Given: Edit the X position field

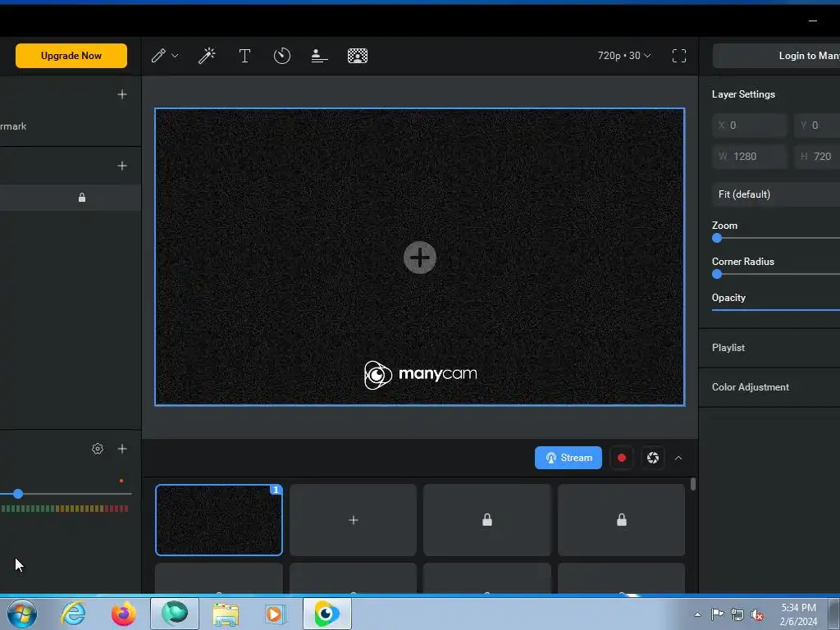Looking at the screenshot, I should [x=750, y=126].
